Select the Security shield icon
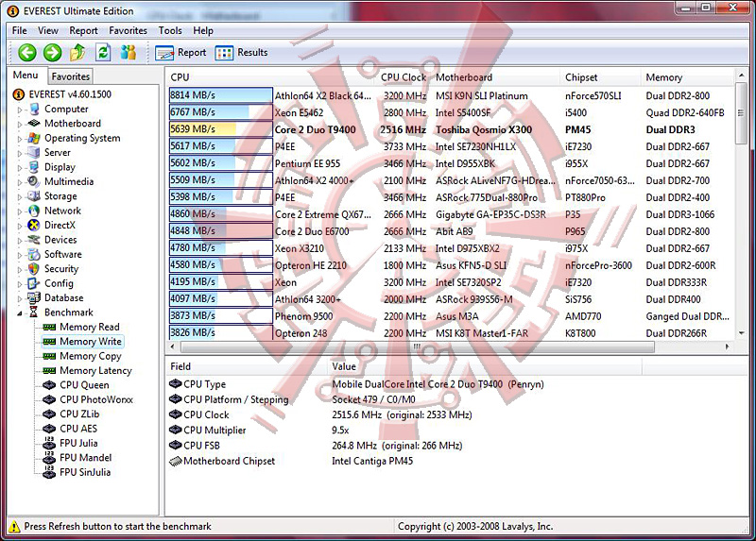 click(34, 269)
